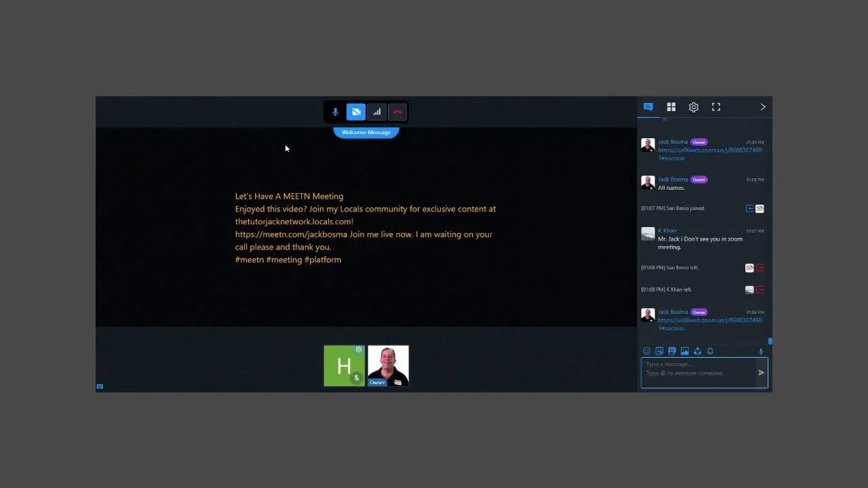Click the San Benio avatar in joined notice

coord(759,209)
